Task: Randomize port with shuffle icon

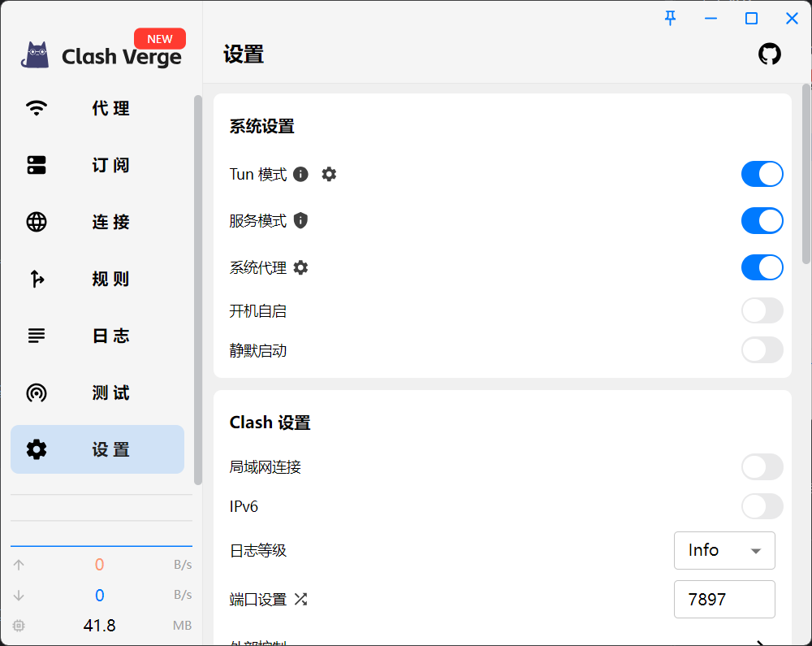Action: [301, 600]
